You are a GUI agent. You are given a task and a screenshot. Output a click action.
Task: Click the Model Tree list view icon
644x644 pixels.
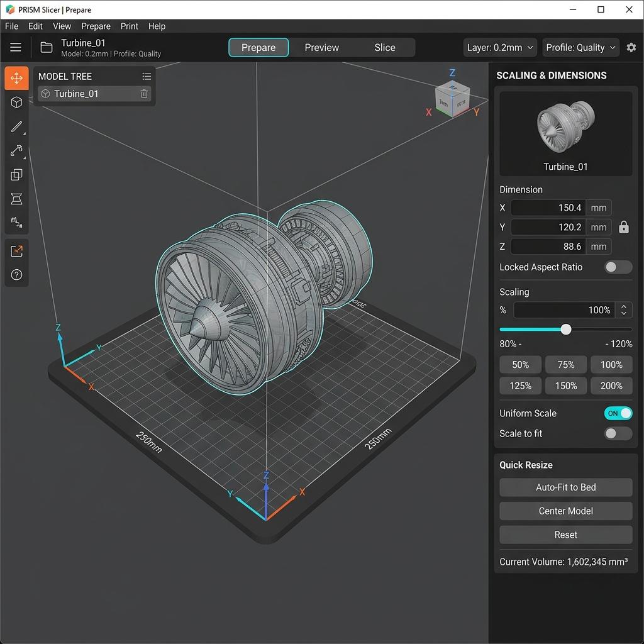(147, 76)
